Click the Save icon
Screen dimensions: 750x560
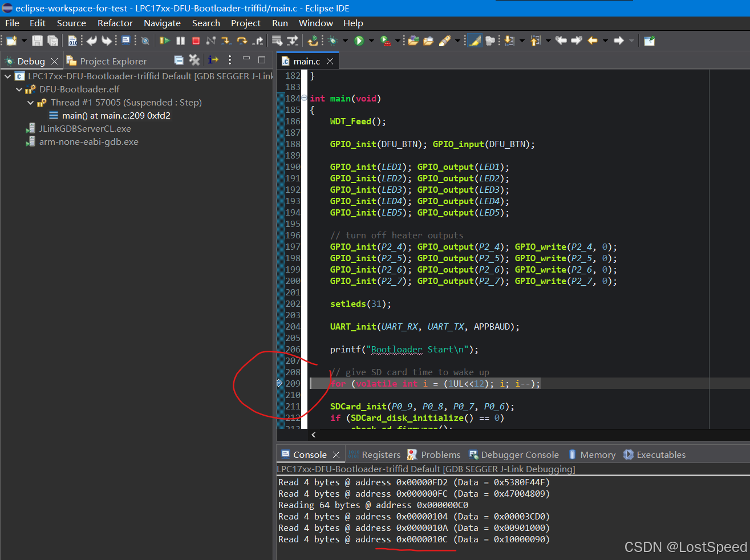(38, 40)
